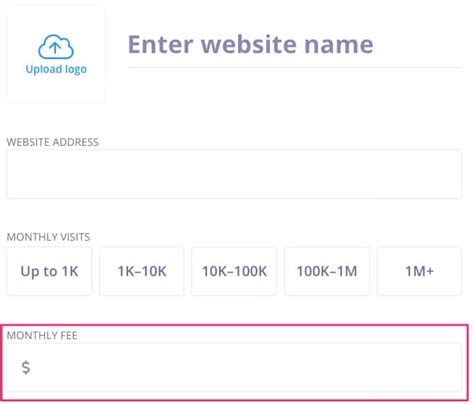
Task: Click the empty logo placeholder box area
Action: point(56,55)
